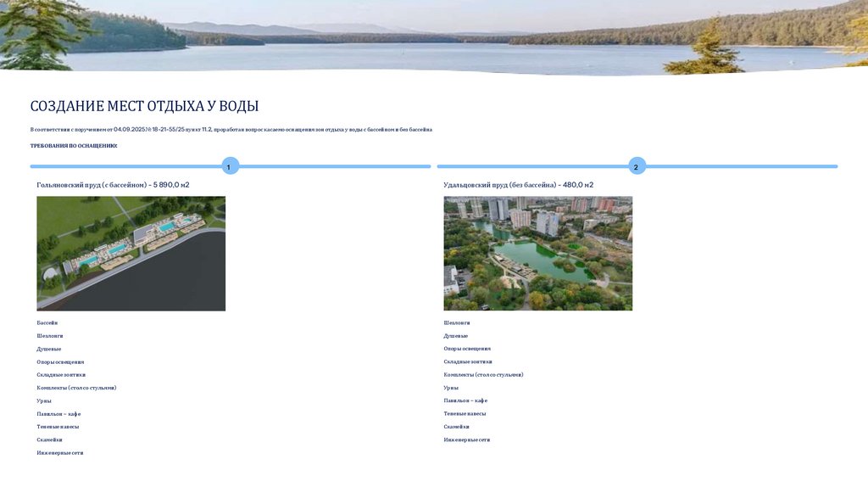Click 'Шезлонги' under Гольяновский пруд
868x487 pixels.
[x=50, y=336]
